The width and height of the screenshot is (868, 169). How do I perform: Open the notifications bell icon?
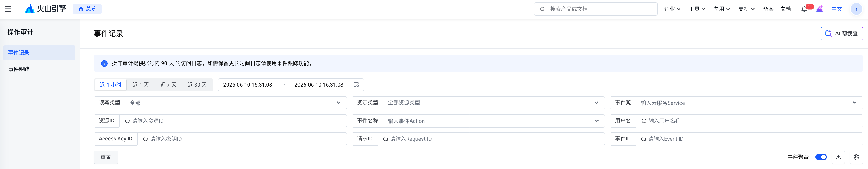point(804,9)
